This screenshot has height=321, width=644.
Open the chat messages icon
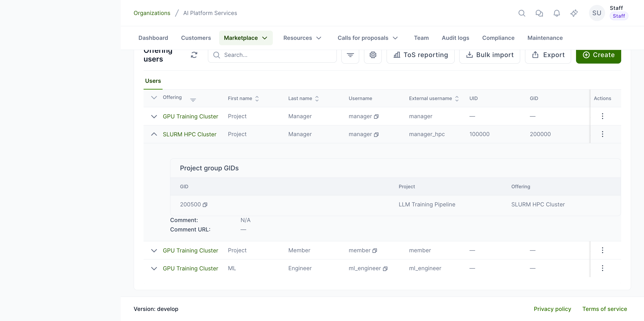tap(539, 13)
